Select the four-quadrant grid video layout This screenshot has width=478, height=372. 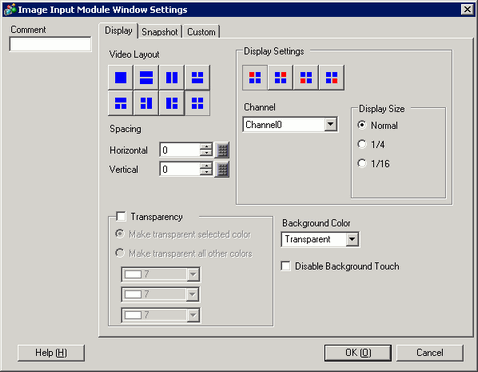point(198,103)
